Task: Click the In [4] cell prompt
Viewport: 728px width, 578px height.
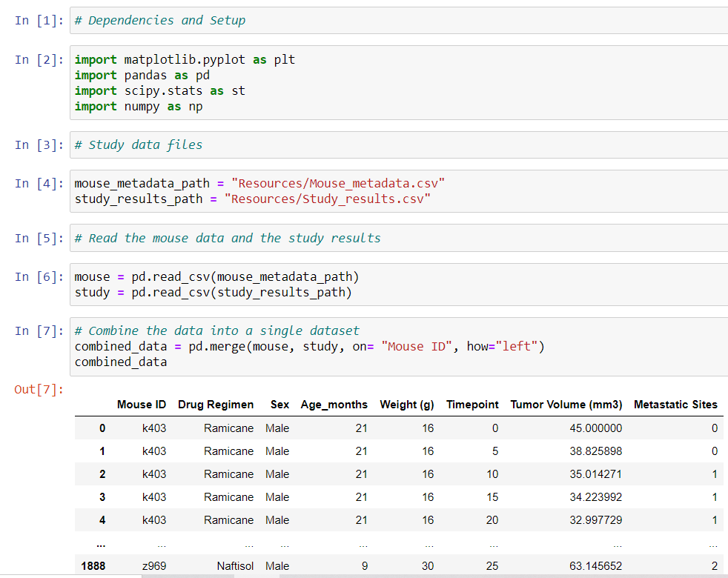Action: click(39, 184)
